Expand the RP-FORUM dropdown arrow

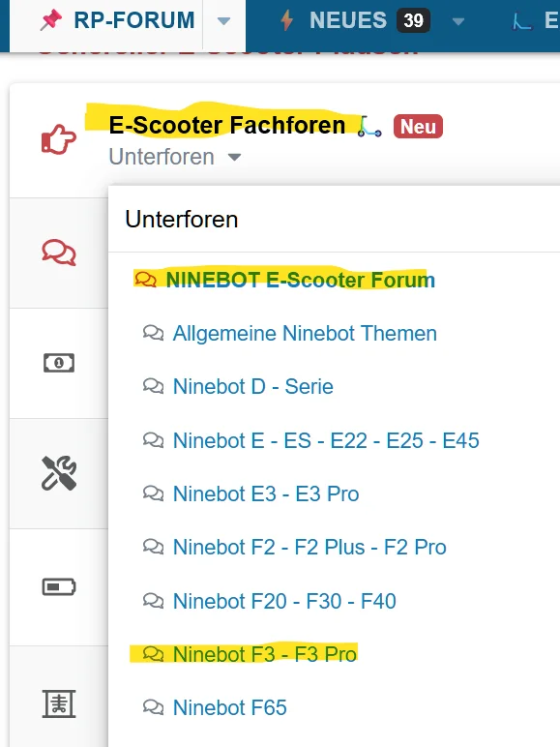[223, 21]
